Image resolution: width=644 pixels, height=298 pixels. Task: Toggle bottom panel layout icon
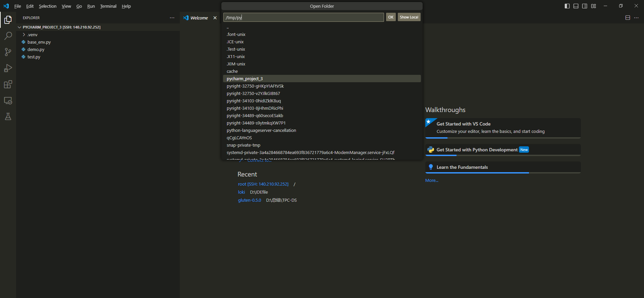[576, 6]
